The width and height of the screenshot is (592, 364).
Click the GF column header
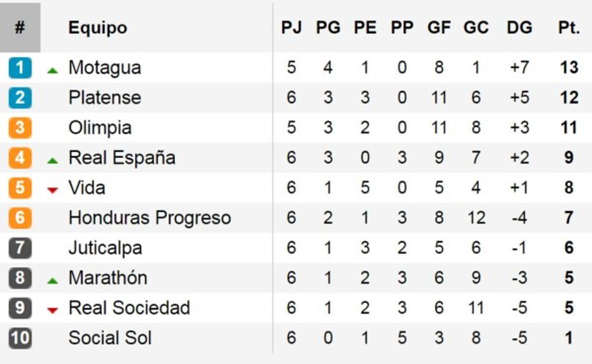point(439,28)
